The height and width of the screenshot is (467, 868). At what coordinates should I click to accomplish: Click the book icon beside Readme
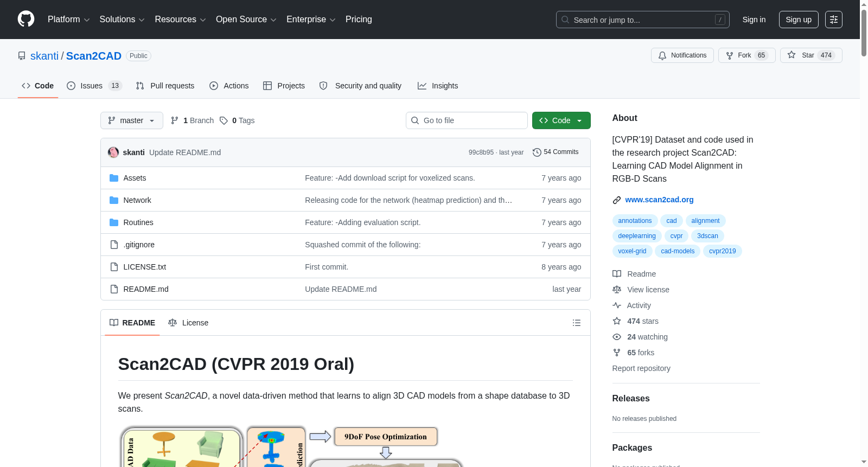[x=617, y=274]
